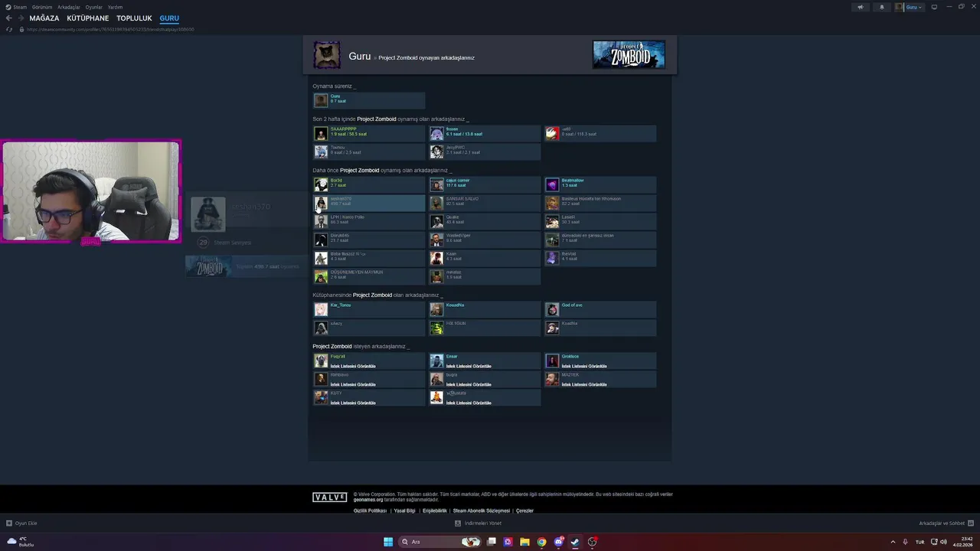Click Oyun Ekle add game button
This screenshot has width=980, height=551.
click(x=21, y=523)
